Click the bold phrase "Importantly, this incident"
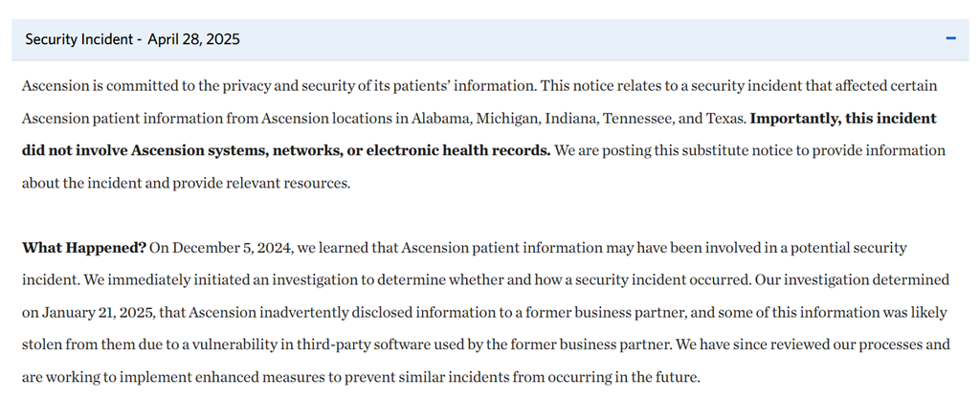This screenshot has height=399, width=980. tap(843, 119)
